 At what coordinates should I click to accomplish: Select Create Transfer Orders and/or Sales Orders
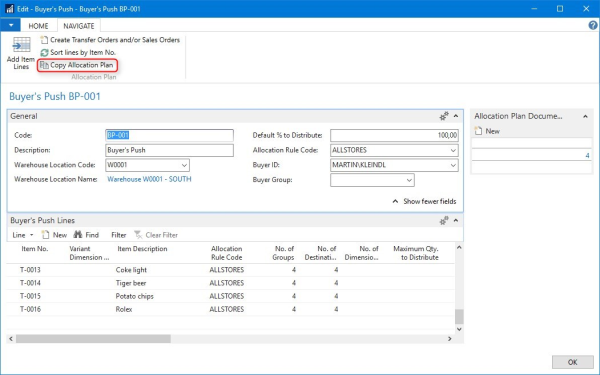click(110, 40)
